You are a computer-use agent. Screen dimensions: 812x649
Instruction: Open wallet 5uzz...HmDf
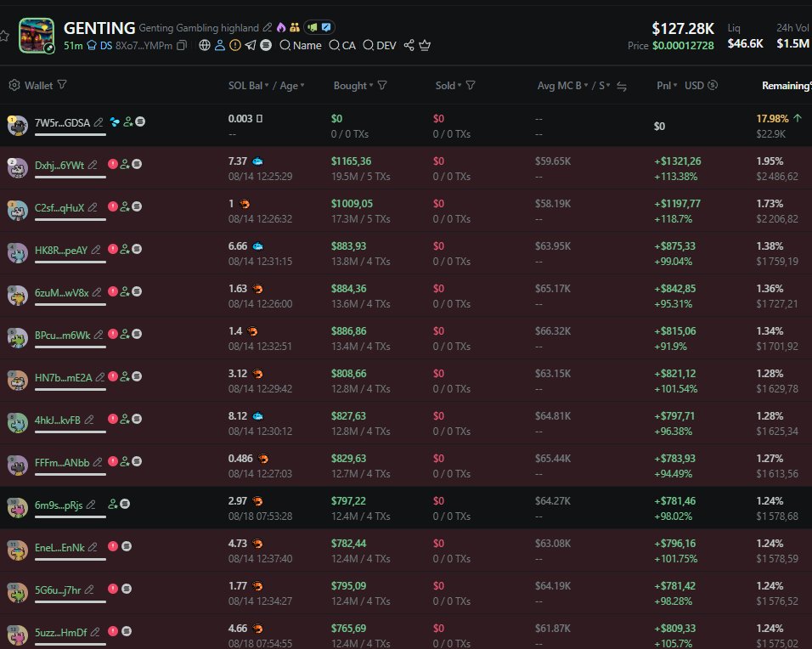(x=60, y=632)
